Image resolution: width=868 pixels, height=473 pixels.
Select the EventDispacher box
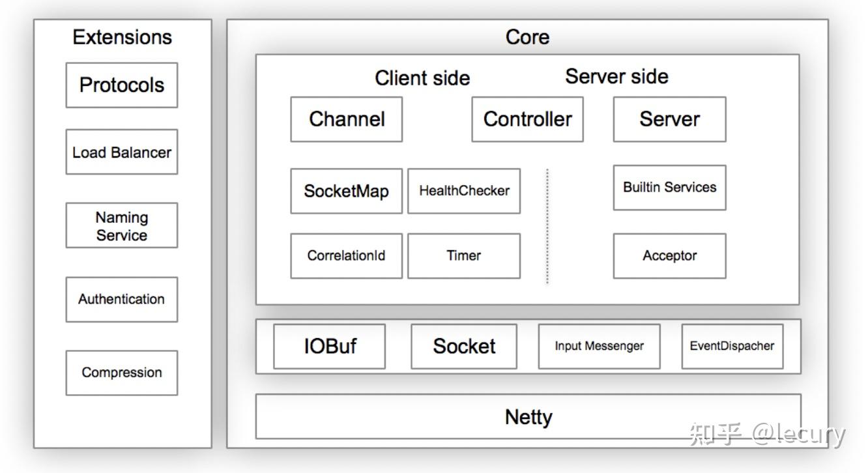(x=732, y=346)
